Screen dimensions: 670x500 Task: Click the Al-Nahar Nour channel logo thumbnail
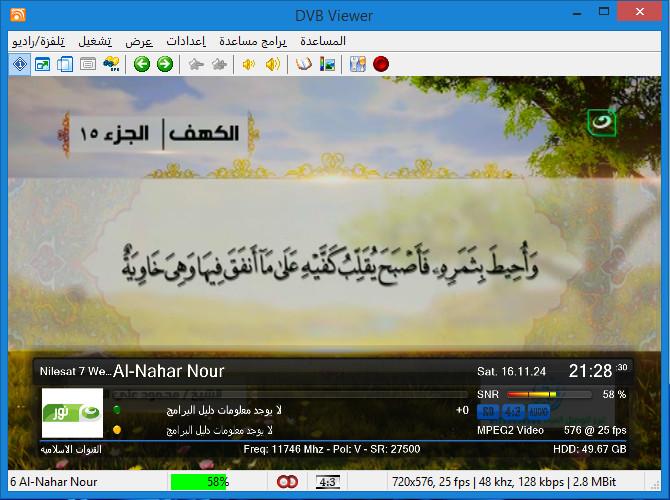(x=72, y=413)
